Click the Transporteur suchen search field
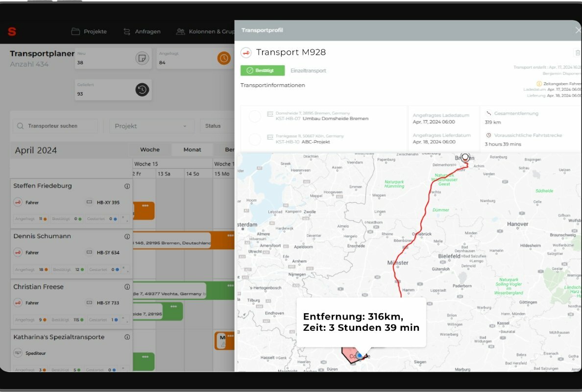This screenshot has width=582, height=392. coord(55,126)
